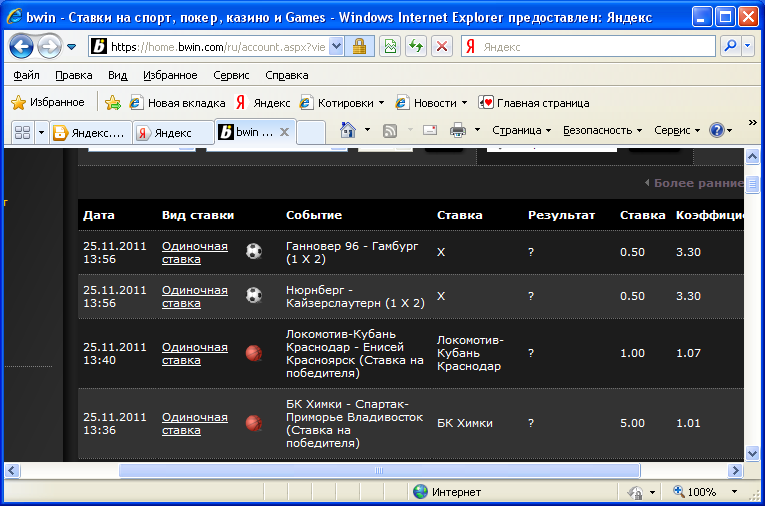This screenshot has height=506, width=765.
Task: Open Одиночная ставка for Ганновер 96 - Гамбург
Action: [195, 252]
